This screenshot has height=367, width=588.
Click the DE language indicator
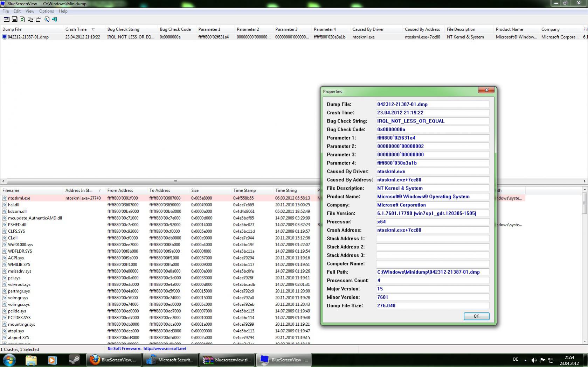pos(516,359)
